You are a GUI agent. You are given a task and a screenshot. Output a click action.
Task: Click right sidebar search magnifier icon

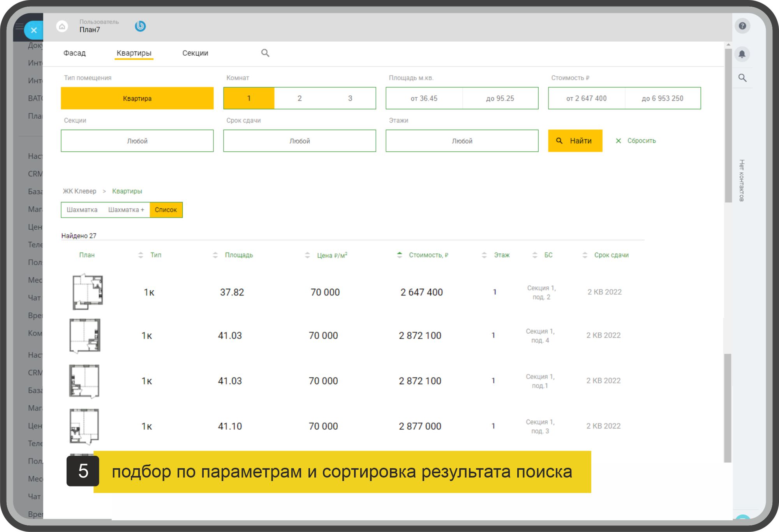pos(742,78)
